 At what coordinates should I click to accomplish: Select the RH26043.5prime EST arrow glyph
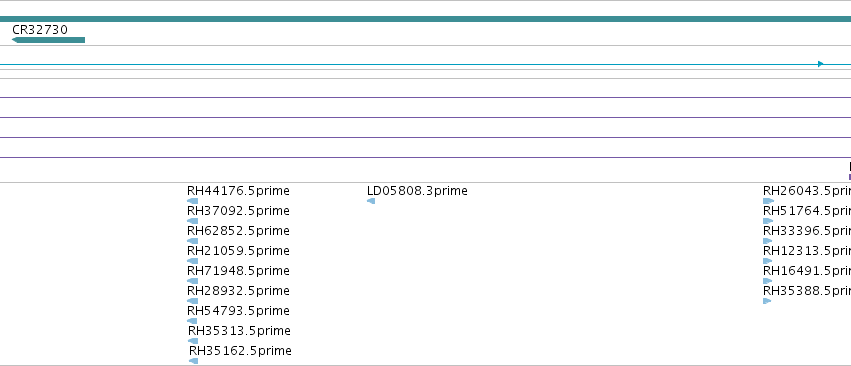tap(769, 201)
